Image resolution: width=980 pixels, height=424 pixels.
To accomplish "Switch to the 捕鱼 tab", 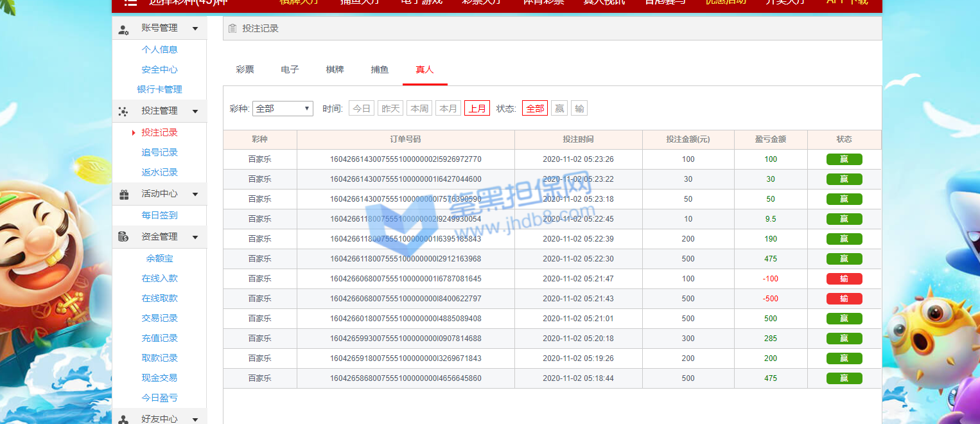I will point(380,69).
